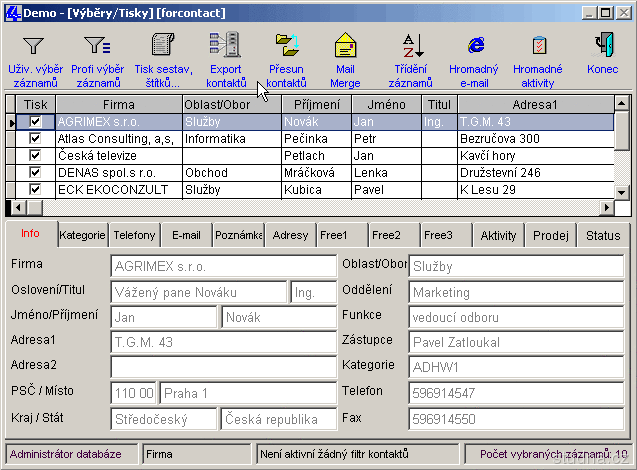
Task: Toggle Tisk checkbox for AGRIMEX s.r.o.
Action: (36, 121)
